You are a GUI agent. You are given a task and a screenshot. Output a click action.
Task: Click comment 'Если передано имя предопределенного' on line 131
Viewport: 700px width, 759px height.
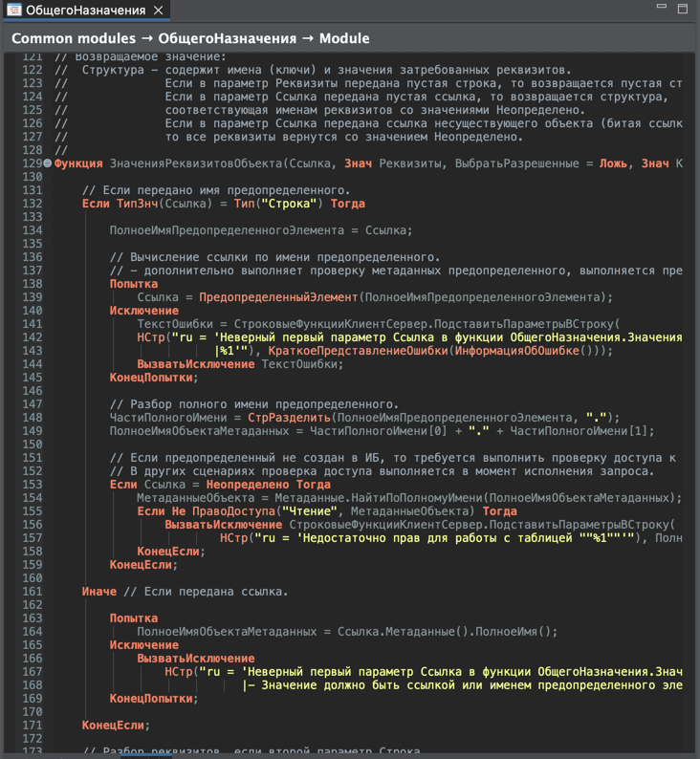216,190
